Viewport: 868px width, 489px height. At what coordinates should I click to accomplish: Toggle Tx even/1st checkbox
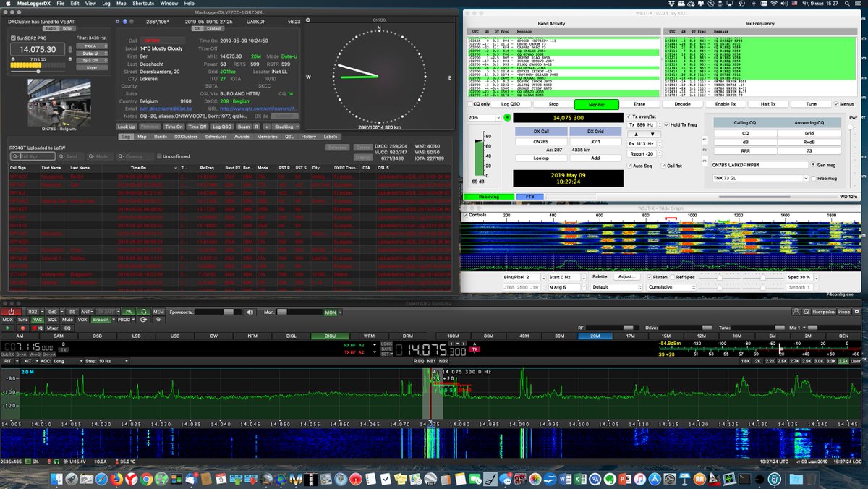[x=627, y=116]
